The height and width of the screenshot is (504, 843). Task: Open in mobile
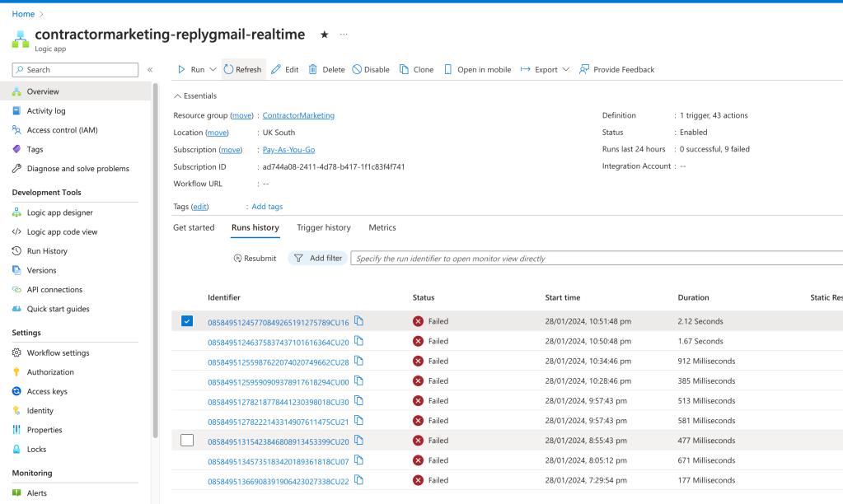477,69
